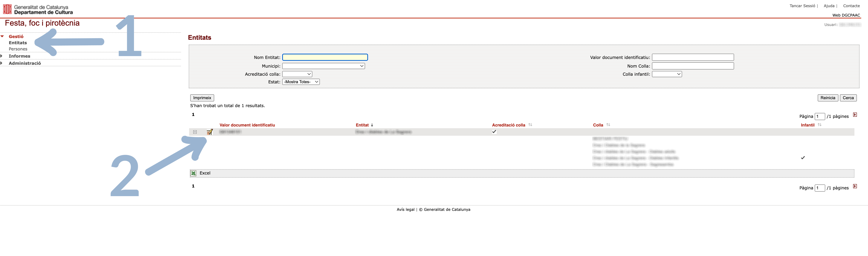Screen dimensions: 868x256
Task: Open the Municipi dropdown
Action: [x=323, y=66]
